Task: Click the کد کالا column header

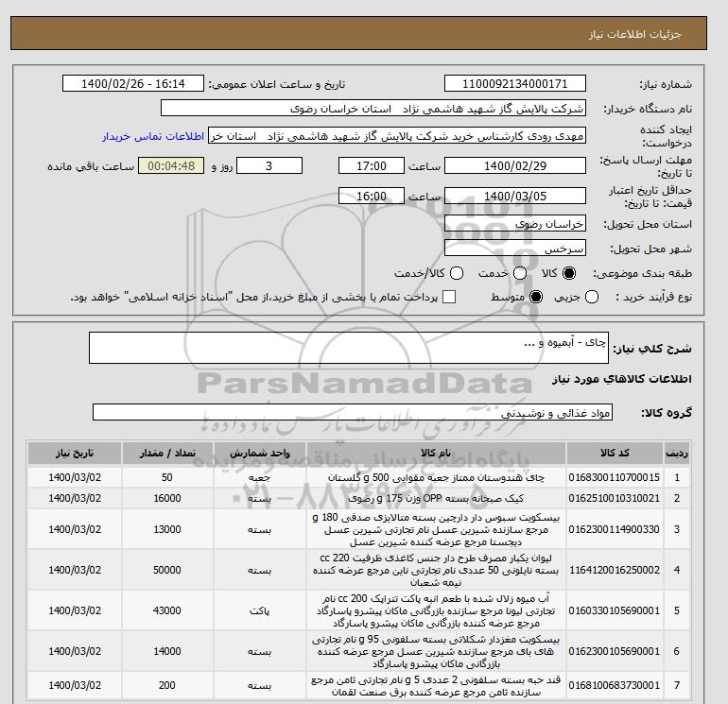Action: (615, 453)
